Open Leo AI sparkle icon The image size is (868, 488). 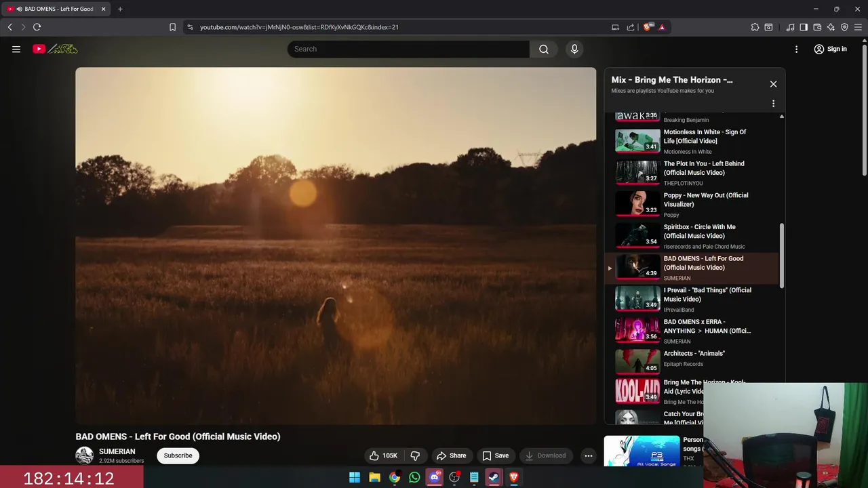(831, 27)
